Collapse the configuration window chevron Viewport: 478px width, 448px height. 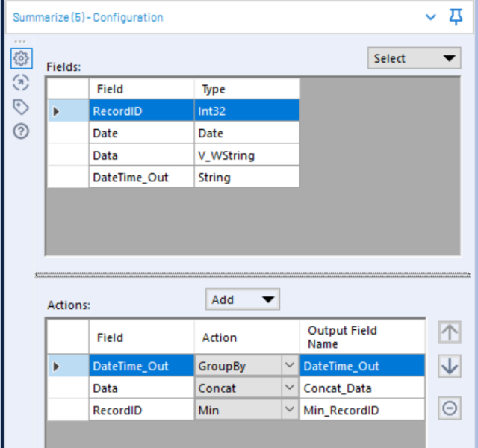pyautogui.click(x=430, y=17)
